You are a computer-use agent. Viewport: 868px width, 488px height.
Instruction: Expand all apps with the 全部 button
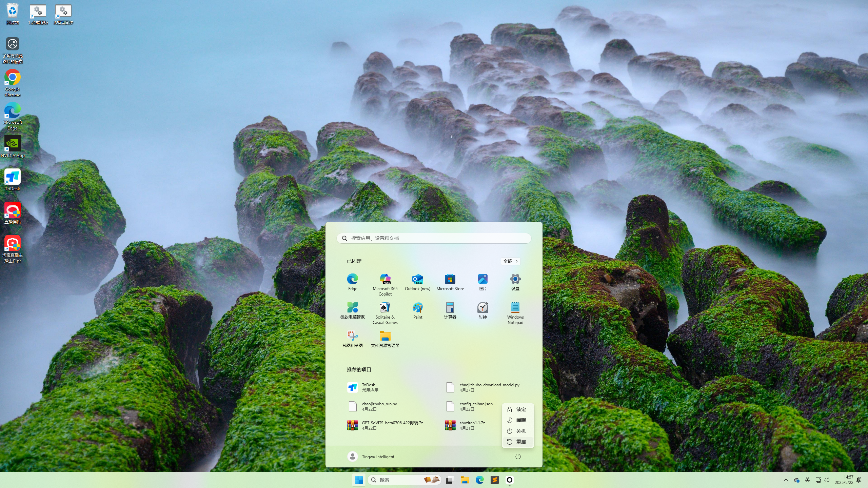pyautogui.click(x=510, y=261)
